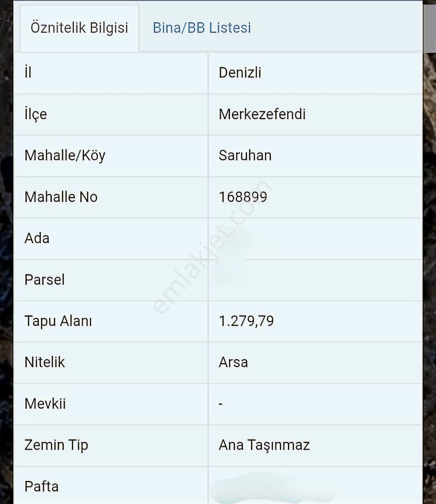This screenshot has height=504, width=436.
Task: Click the Mevkii row label
Action: pyautogui.click(x=45, y=404)
